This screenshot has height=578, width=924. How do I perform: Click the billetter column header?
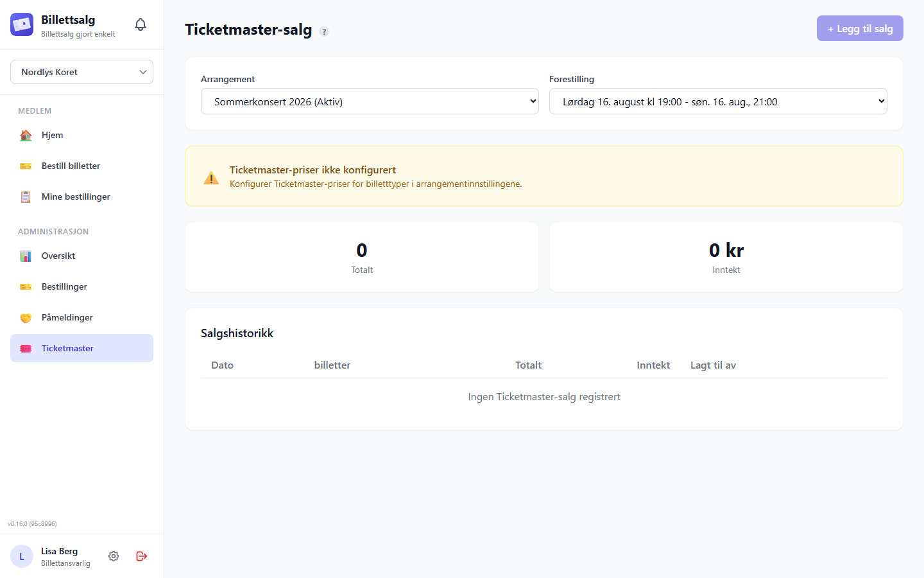coord(332,365)
